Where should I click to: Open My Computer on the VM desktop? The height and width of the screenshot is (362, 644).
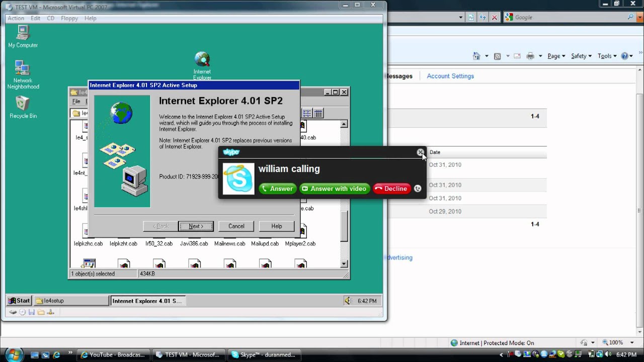[x=23, y=37]
